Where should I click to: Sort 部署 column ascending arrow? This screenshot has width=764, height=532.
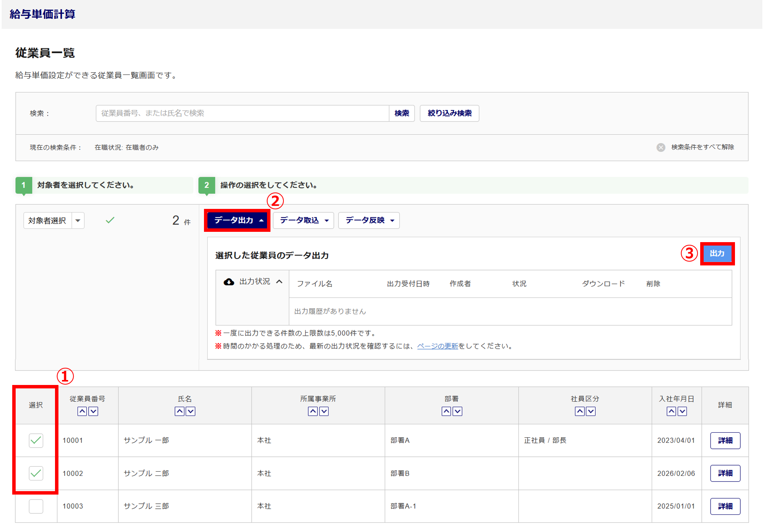(x=446, y=411)
